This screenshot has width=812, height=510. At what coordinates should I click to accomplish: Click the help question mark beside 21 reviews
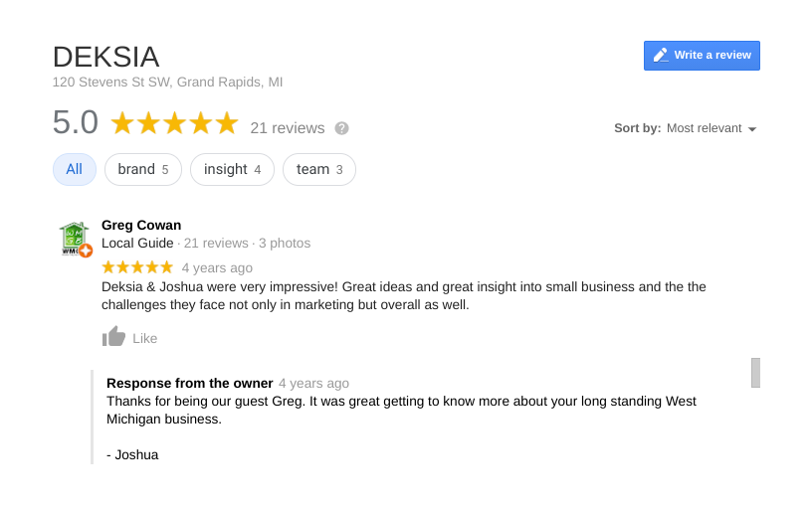[341, 128]
